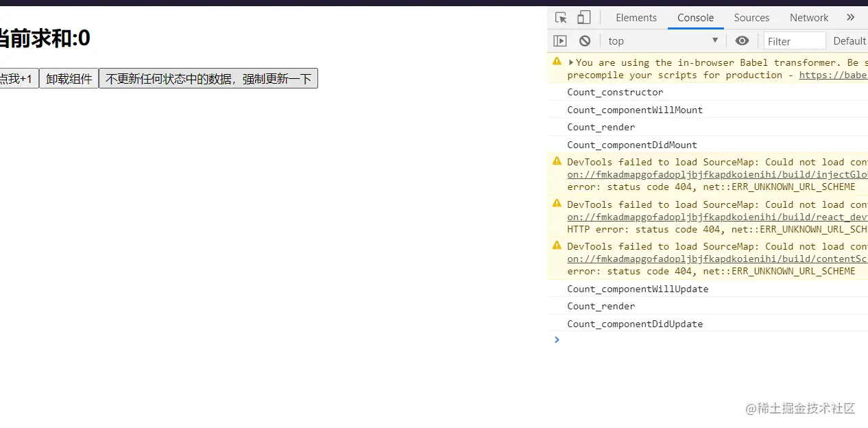Click the 点我+1 button
Viewport: 868px width, 428px height.
(19, 79)
